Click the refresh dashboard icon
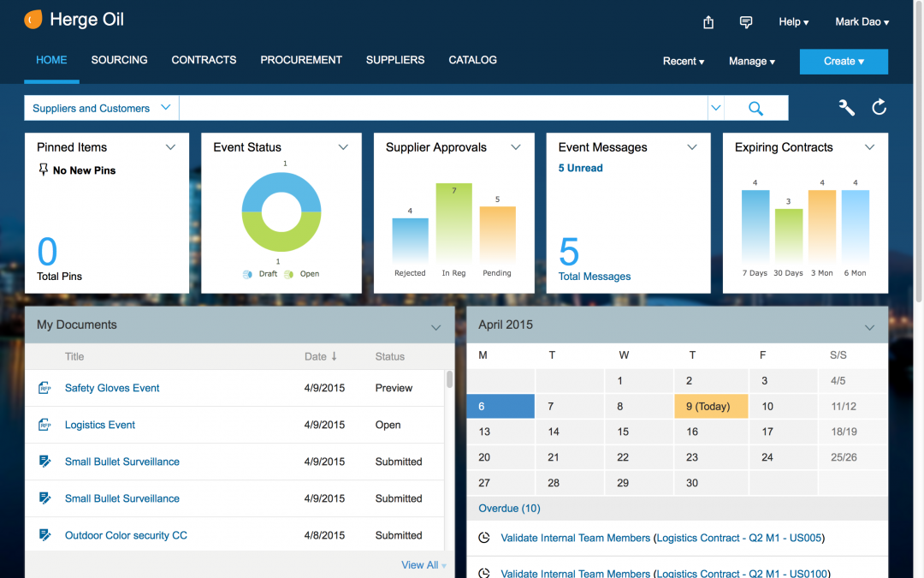The width and height of the screenshot is (924, 578). coord(880,107)
